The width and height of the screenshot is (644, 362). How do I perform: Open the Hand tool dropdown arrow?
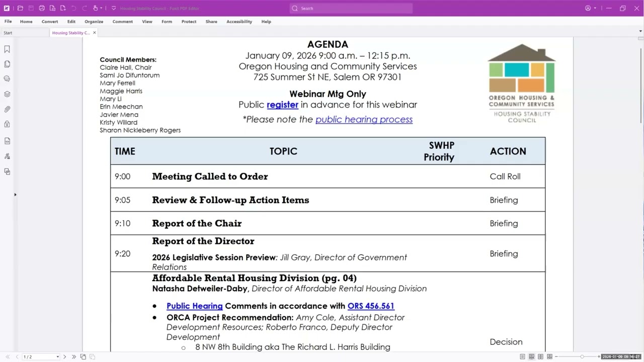click(101, 8)
